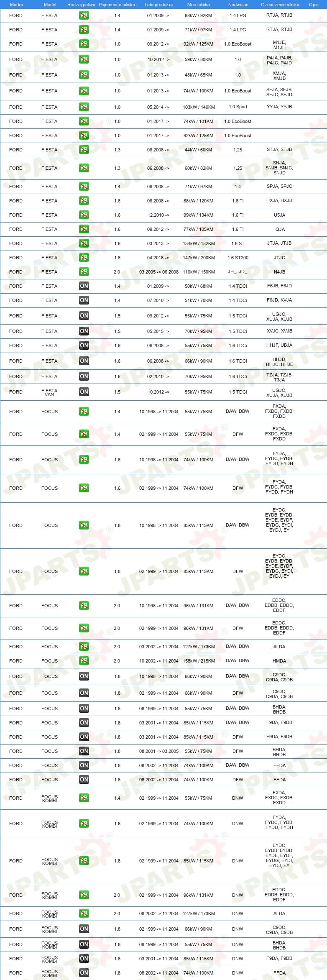Select the 134kW / 182KM power cell
The height and width of the screenshot is (980, 327).
click(x=199, y=243)
